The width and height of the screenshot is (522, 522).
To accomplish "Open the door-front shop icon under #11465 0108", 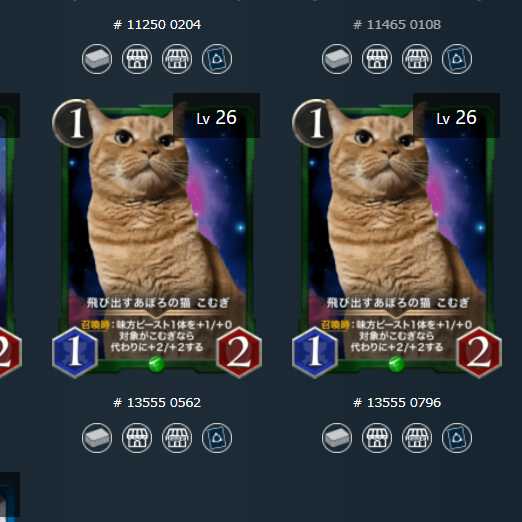I will [377, 59].
